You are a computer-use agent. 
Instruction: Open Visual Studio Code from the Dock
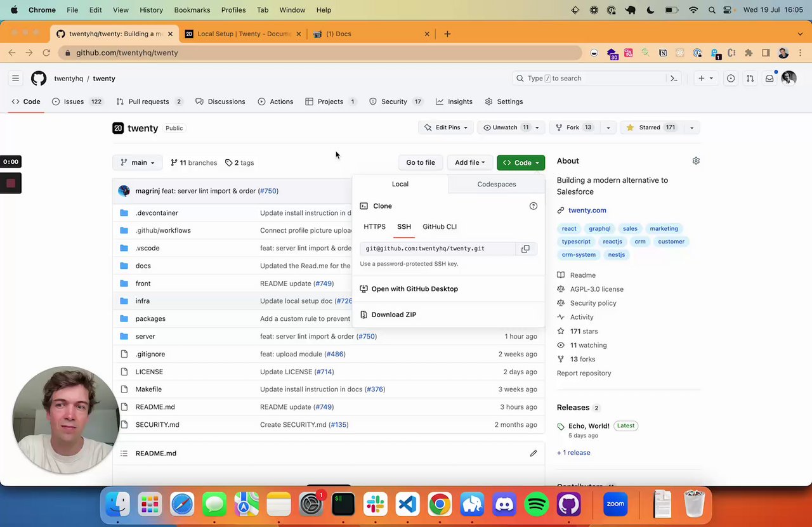coord(407,504)
